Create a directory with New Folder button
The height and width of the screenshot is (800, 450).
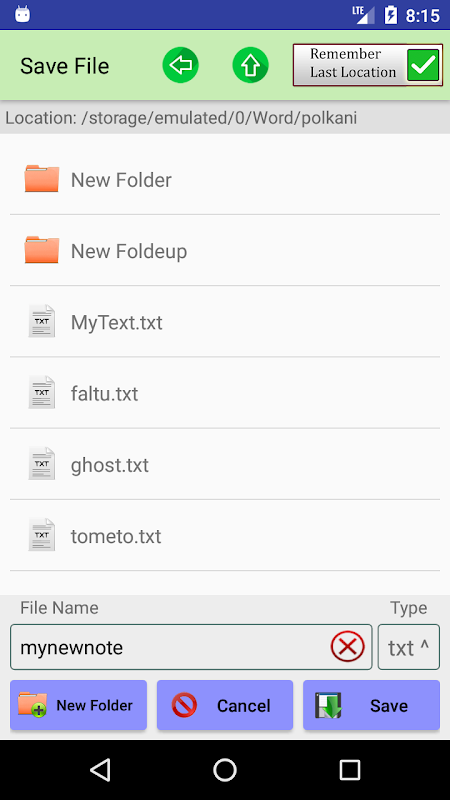(x=79, y=705)
